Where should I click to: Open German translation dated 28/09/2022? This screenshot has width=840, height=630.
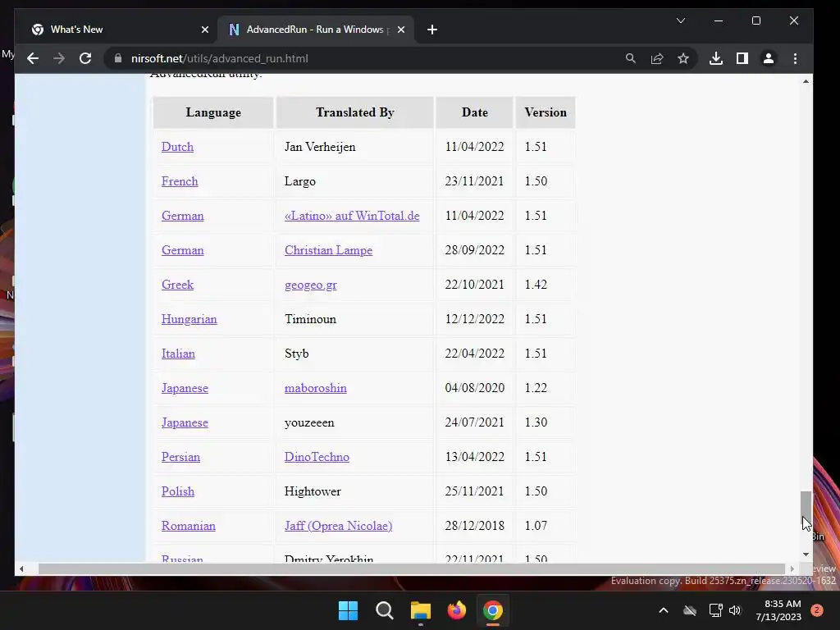click(183, 250)
